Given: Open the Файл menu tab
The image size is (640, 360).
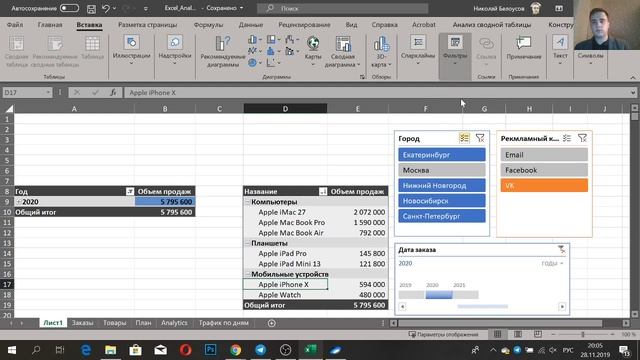Looking at the screenshot, I should click(x=15, y=25).
